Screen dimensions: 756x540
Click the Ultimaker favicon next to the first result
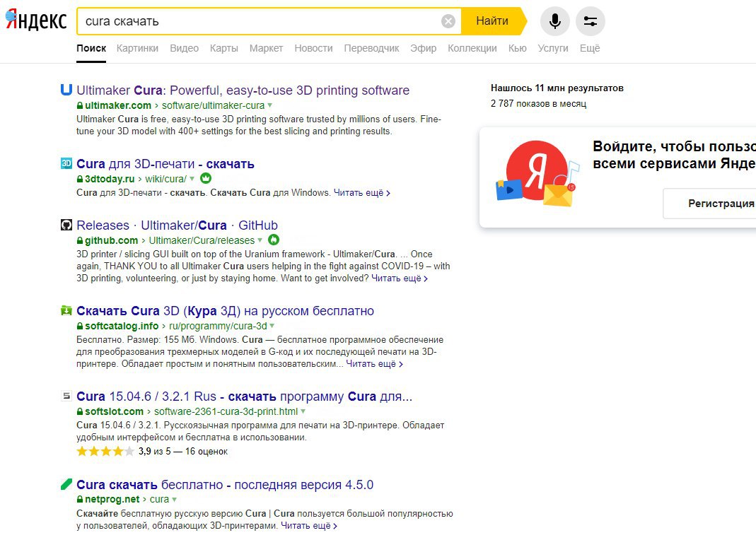click(x=66, y=90)
